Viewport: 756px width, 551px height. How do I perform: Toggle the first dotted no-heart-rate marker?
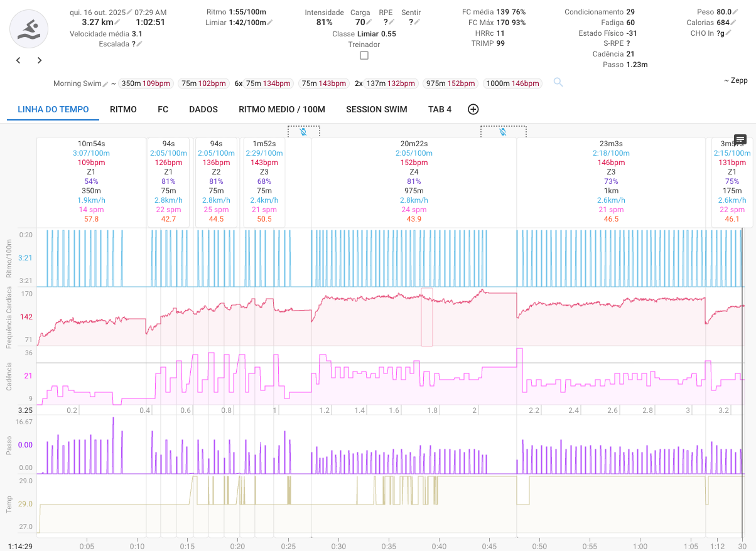(303, 131)
